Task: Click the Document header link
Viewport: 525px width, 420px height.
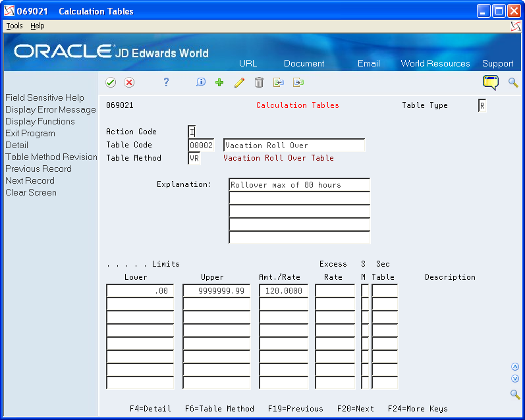Action: click(x=304, y=63)
